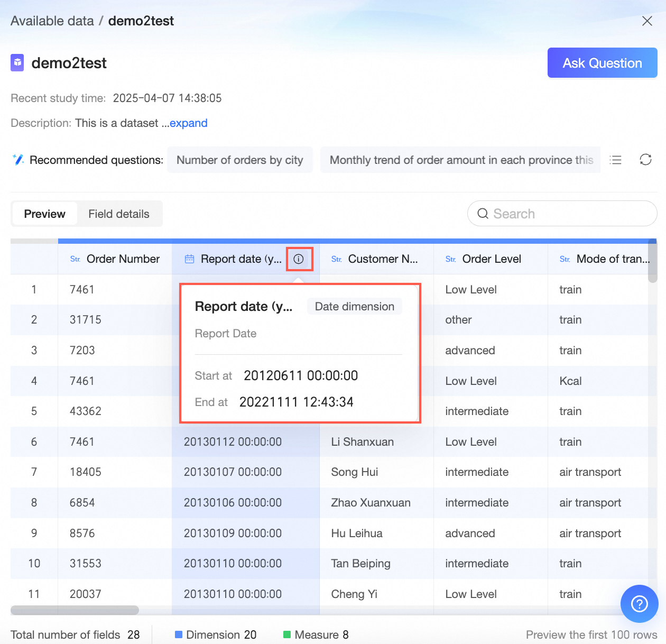The height and width of the screenshot is (644, 666).
Task: Go back via Available data breadcrumb
Action: point(52,21)
